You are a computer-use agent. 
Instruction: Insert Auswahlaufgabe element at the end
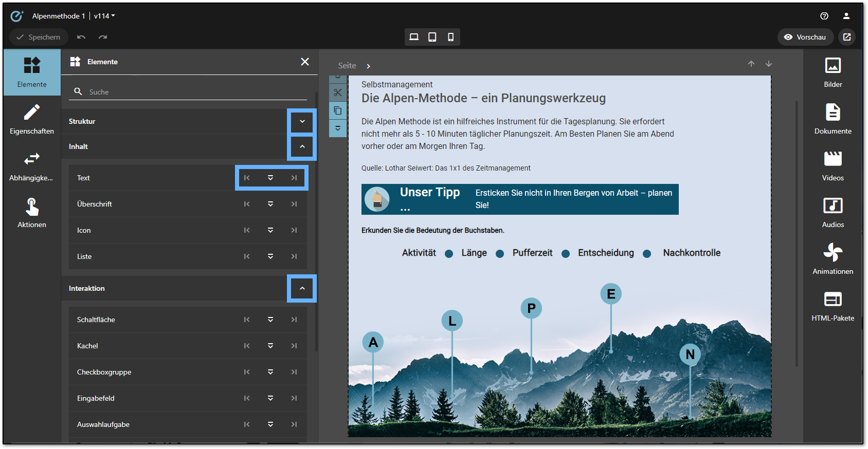tap(294, 424)
